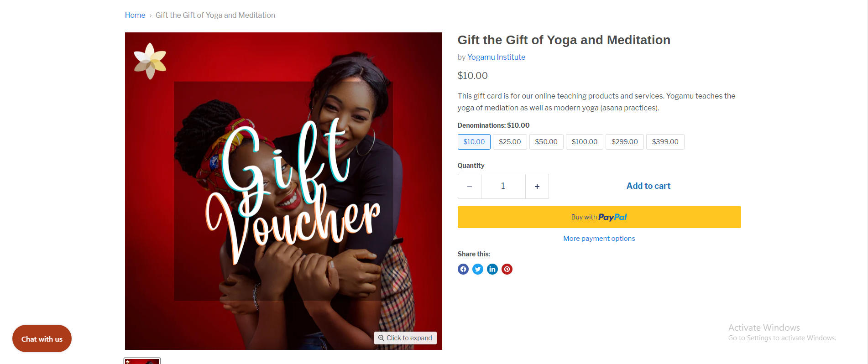Focus the quantity input field
868x364 pixels.
click(x=503, y=186)
